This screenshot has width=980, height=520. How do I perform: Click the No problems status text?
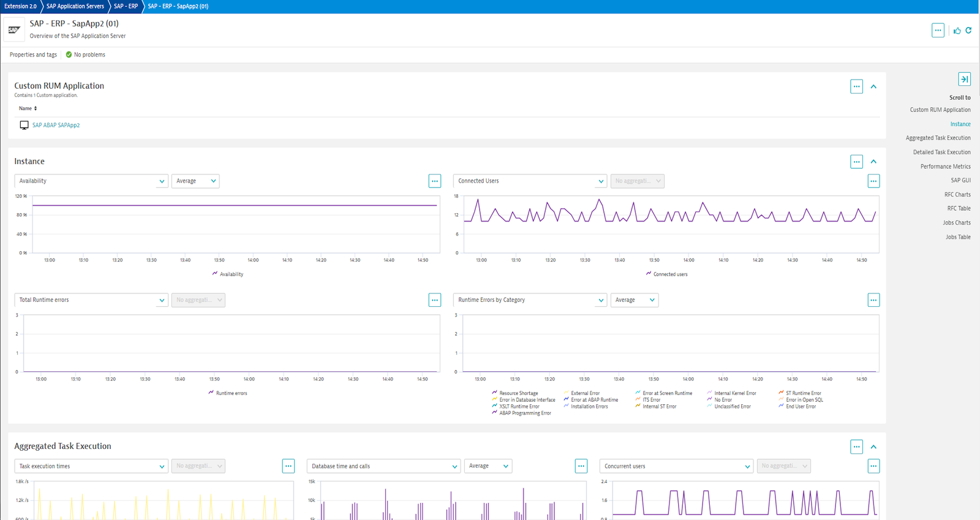pos(89,55)
